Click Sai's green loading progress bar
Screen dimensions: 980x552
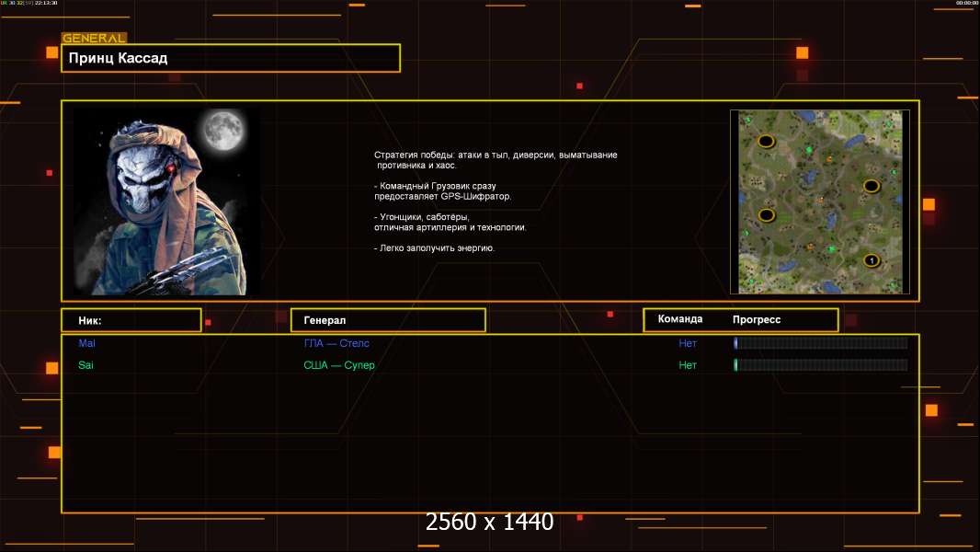click(x=820, y=365)
